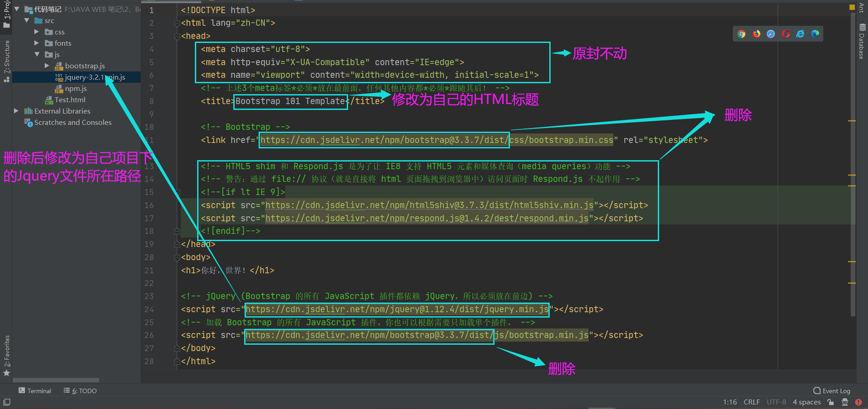868x409 pixels.
Task: Fold the head tag at line 3
Action: coord(177,36)
